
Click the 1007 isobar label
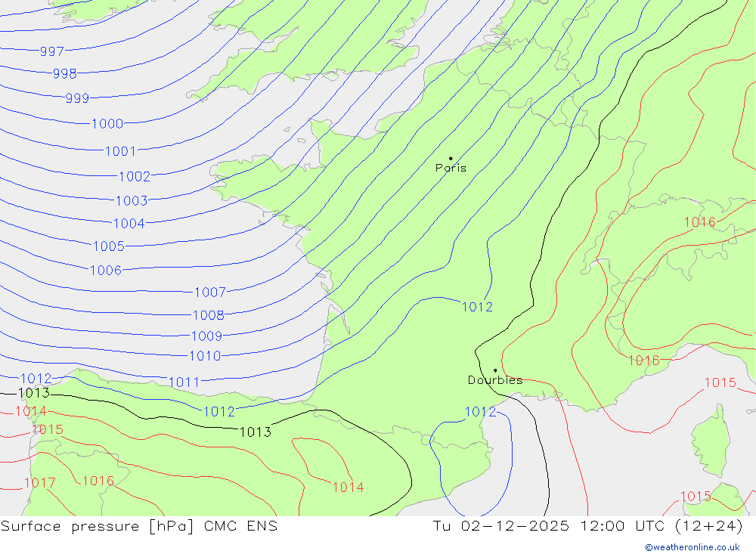pos(209,292)
